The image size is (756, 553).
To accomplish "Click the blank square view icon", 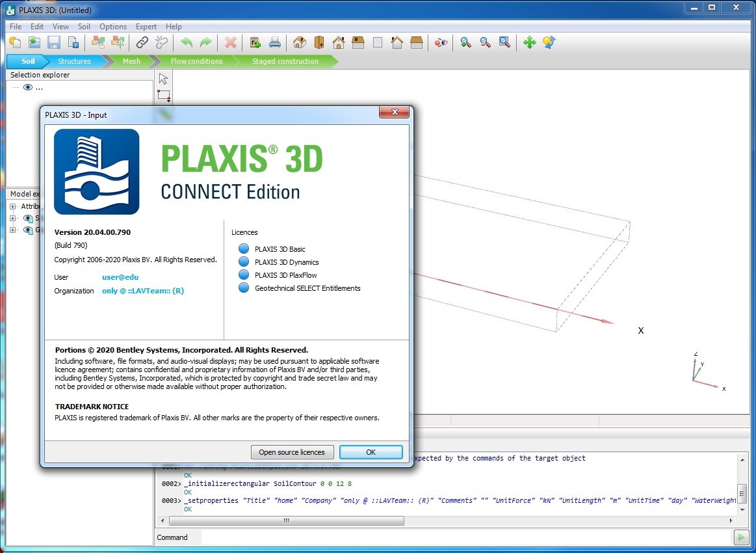I will [x=378, y=42].
